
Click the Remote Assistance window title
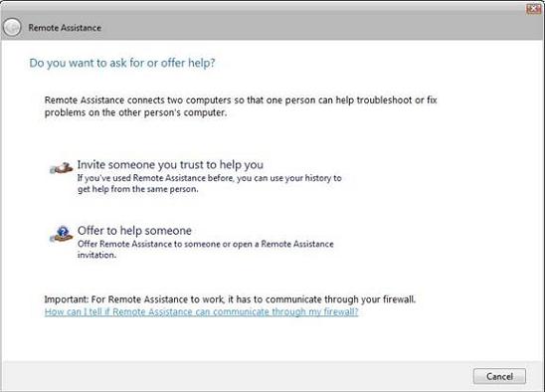point(65,28)
